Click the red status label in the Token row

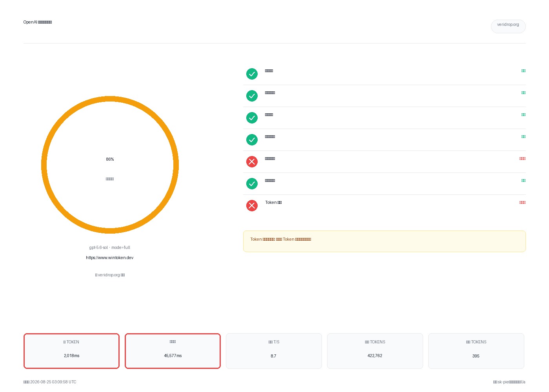pyautogui.click(x=522, y=202)
